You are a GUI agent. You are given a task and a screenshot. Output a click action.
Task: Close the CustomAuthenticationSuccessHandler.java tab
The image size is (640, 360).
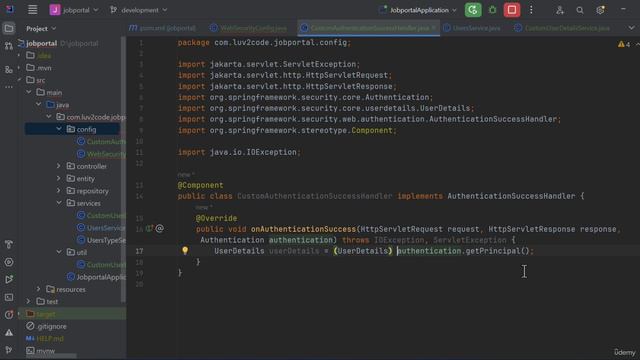[434, 28]
